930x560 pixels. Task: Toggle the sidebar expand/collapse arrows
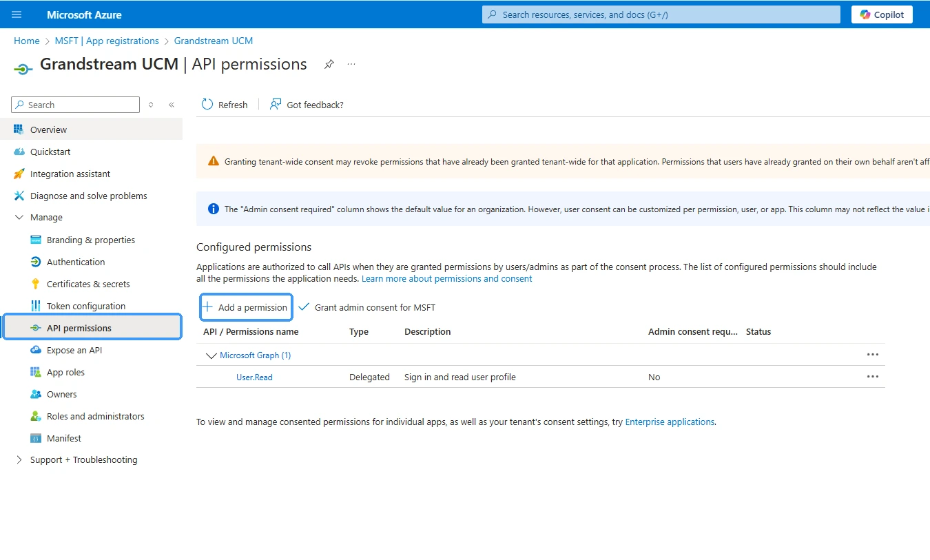tap(152, 105)
